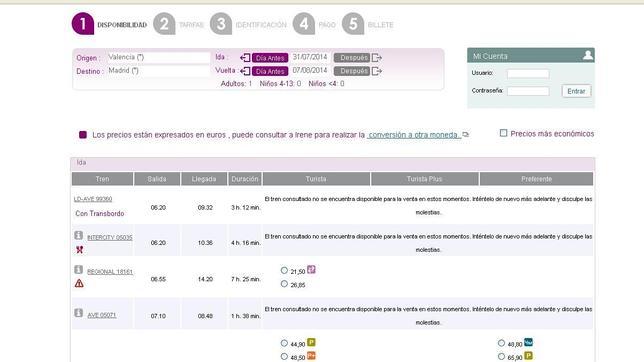Screen dimensions: 644x362
Task: Click the orange fare badge next to 48,50
Action: click(x=311, y=356)
